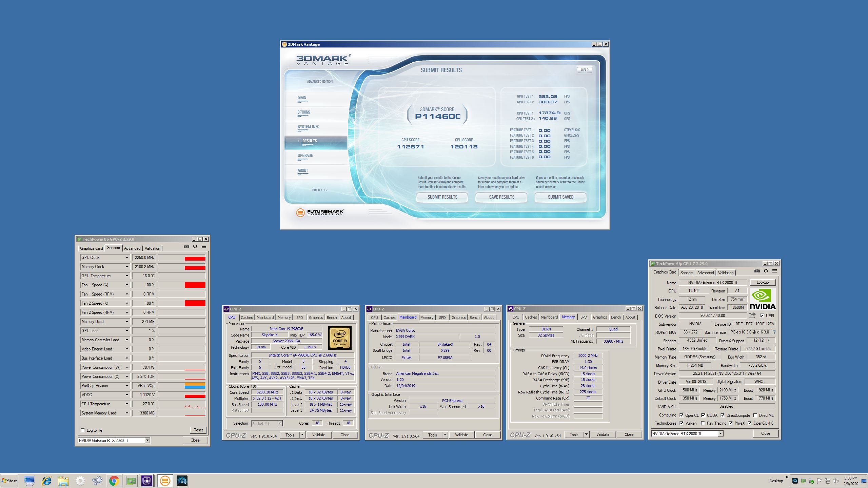The height and width of the screenshot is (488, 868).
Task: Toggle the Ray Tracing checkbox
Action: click(703, 423)
